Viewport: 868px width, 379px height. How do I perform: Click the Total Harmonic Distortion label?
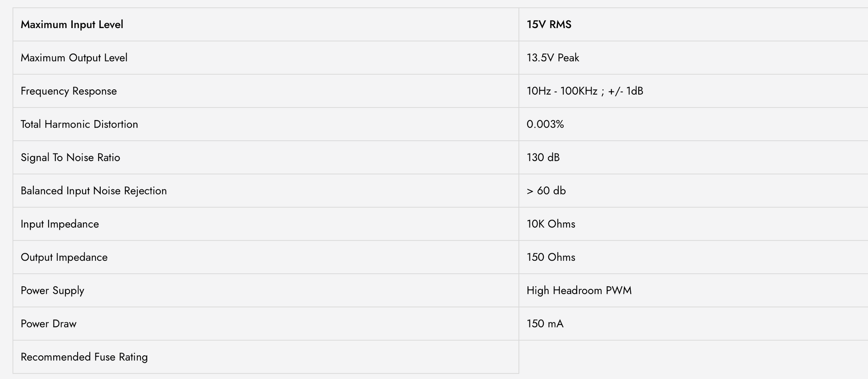[x=79, y=124]
